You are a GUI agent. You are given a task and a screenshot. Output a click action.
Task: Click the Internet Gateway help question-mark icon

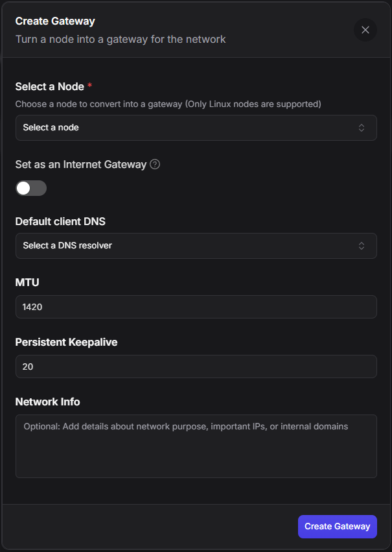(x=155, y=164)
